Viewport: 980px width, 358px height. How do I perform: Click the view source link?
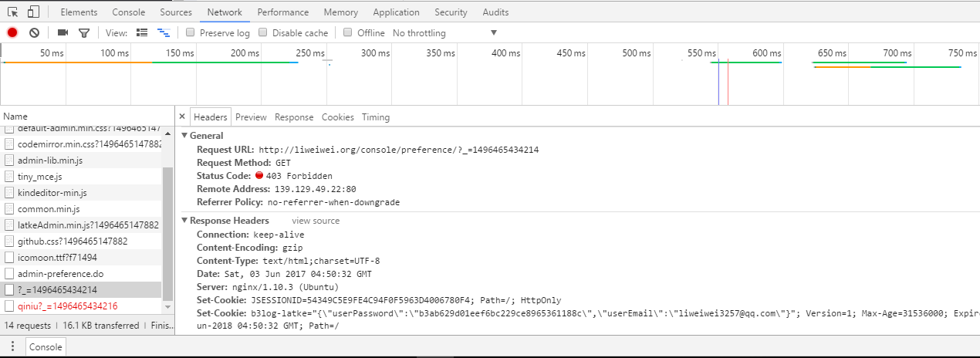(316, 221)
